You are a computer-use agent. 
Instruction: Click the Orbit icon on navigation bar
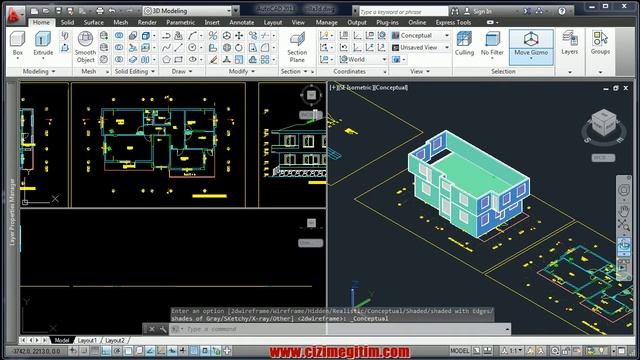pyautogui.click(x=623, y=245)
